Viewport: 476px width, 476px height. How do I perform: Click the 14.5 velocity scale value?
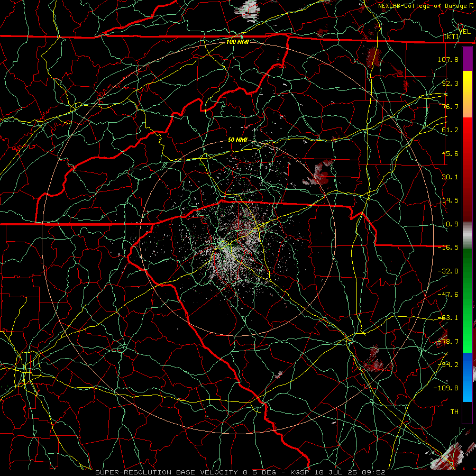point(450,200)
